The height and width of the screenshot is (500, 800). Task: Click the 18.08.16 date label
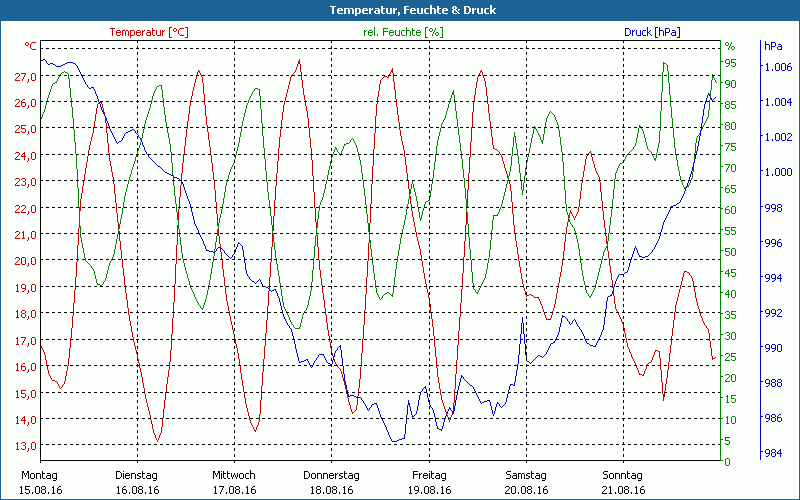click(x=331, y=490)
